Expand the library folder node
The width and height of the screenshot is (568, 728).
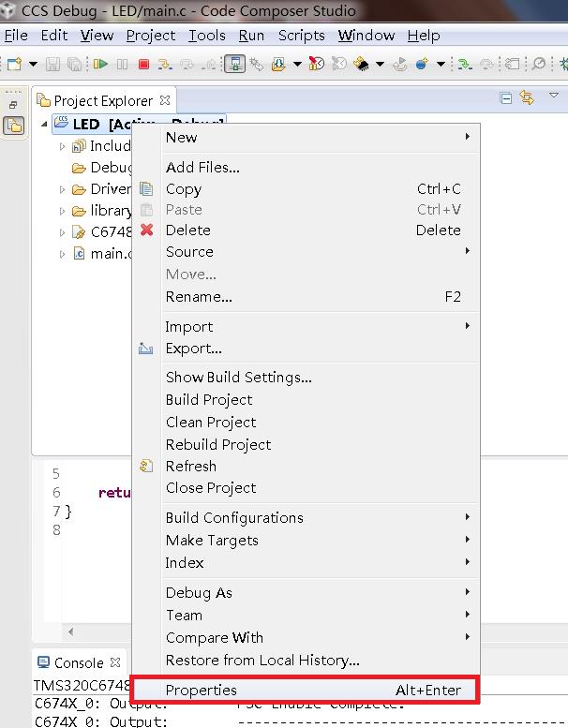click(62, 211)
